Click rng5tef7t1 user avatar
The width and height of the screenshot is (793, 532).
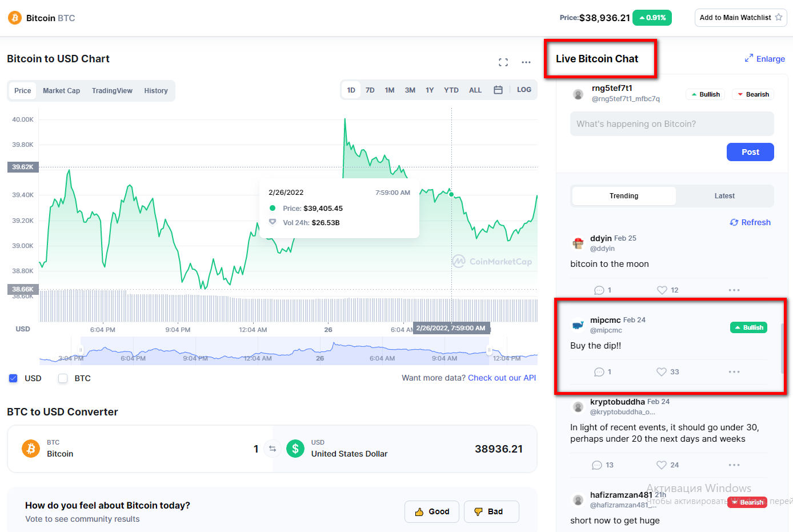(578, 94)
